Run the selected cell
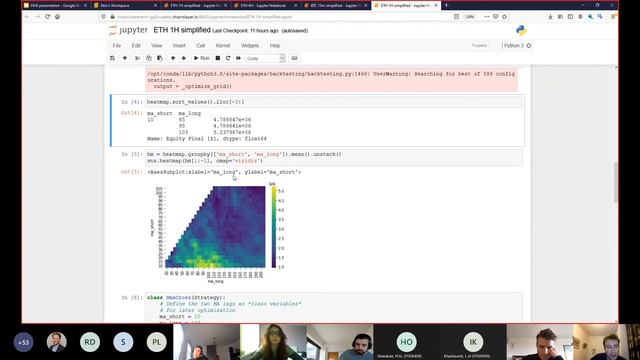This screenshot has width=640, height=360. coord(202,58)
